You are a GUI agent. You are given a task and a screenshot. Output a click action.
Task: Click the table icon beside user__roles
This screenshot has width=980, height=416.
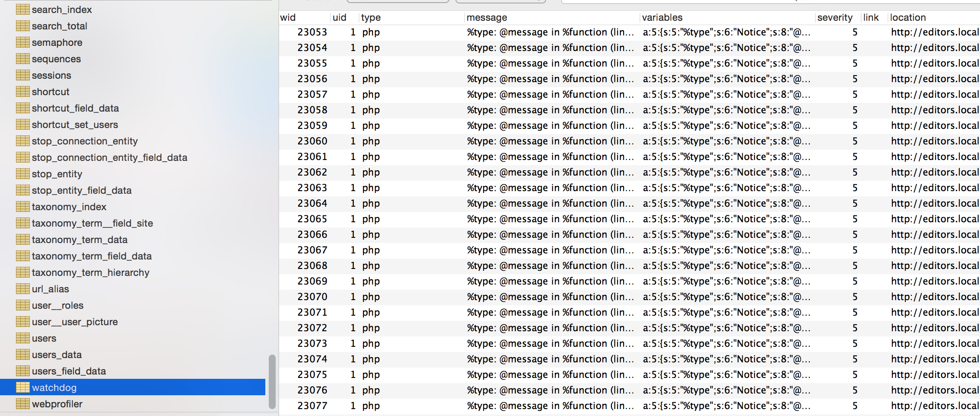pyautogui.click(x=23, y=305)
